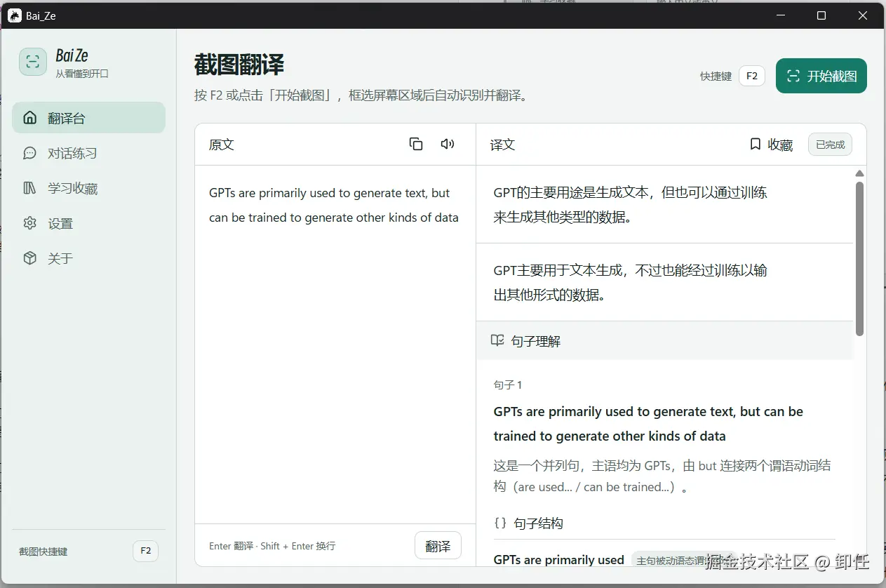Click the 关于 cube icon

29,258
